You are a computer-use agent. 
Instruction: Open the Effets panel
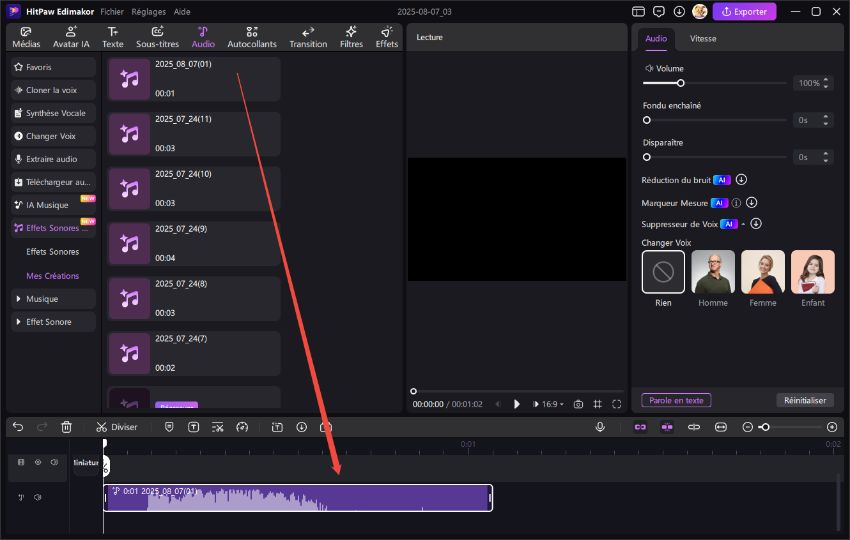coord(387,37)
